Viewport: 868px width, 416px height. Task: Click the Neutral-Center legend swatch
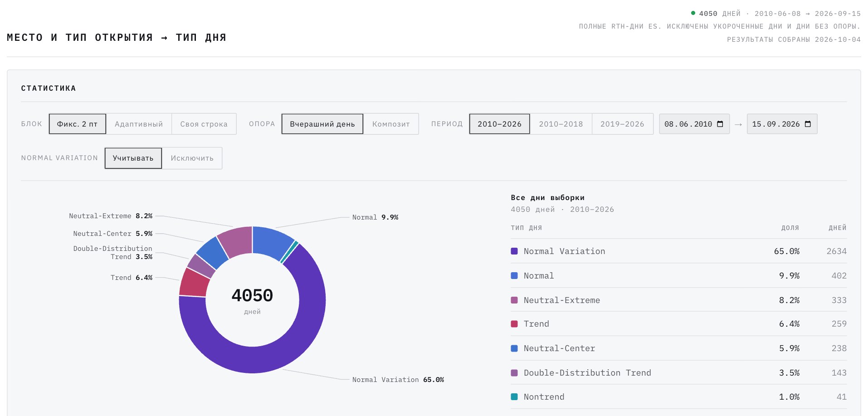pos(514,348)
